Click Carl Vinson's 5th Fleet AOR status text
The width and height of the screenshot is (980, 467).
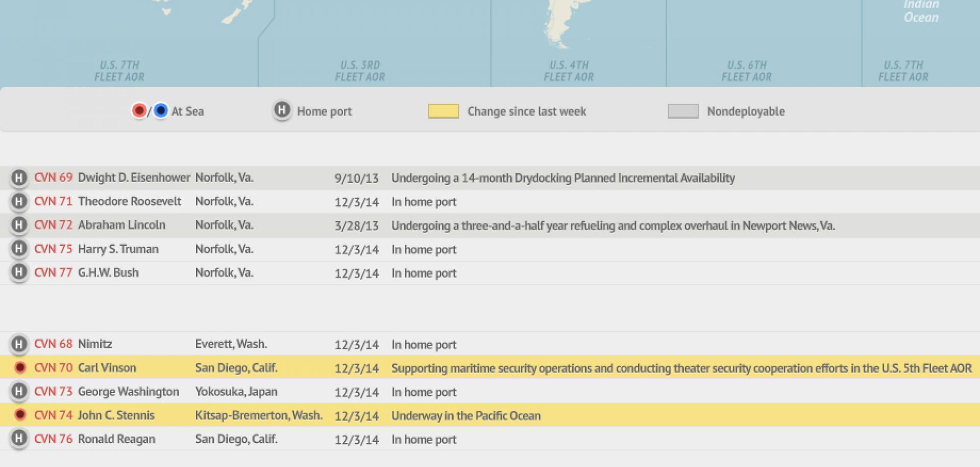tap(681, 368)
